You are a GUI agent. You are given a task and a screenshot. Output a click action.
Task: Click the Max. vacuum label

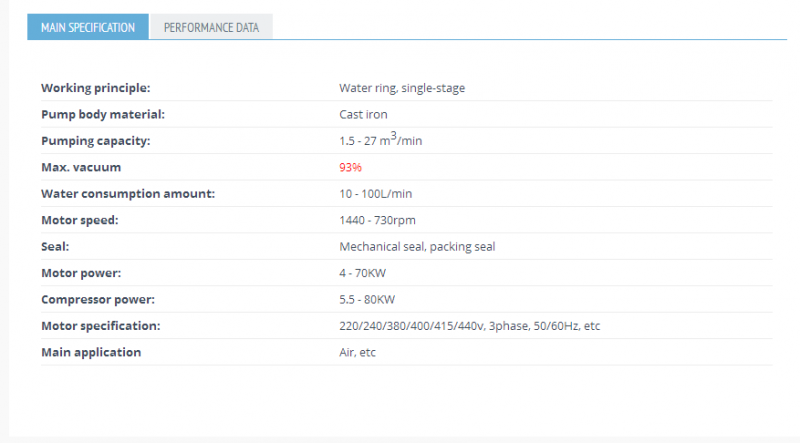tap(81, 167)
